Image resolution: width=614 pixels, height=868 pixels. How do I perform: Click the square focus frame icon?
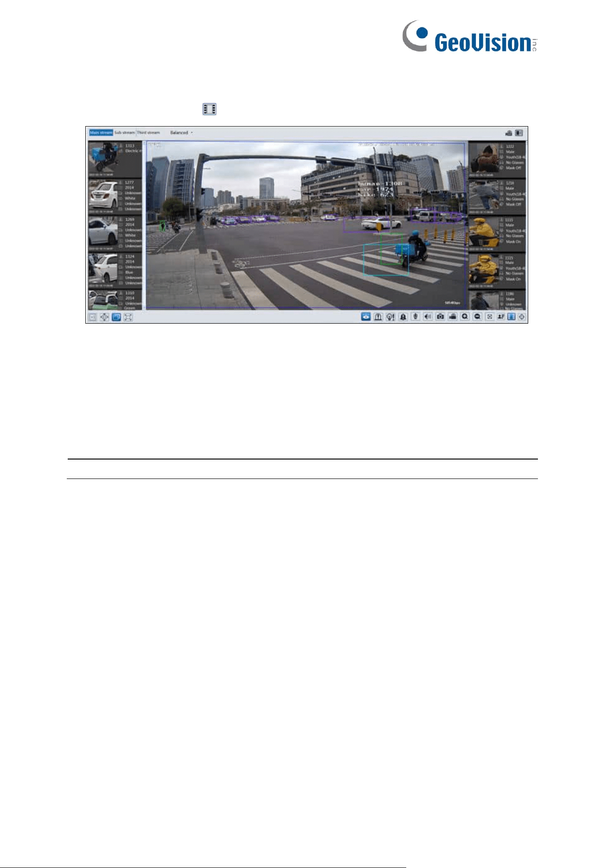pyautogui.click(x=489, y=317)
